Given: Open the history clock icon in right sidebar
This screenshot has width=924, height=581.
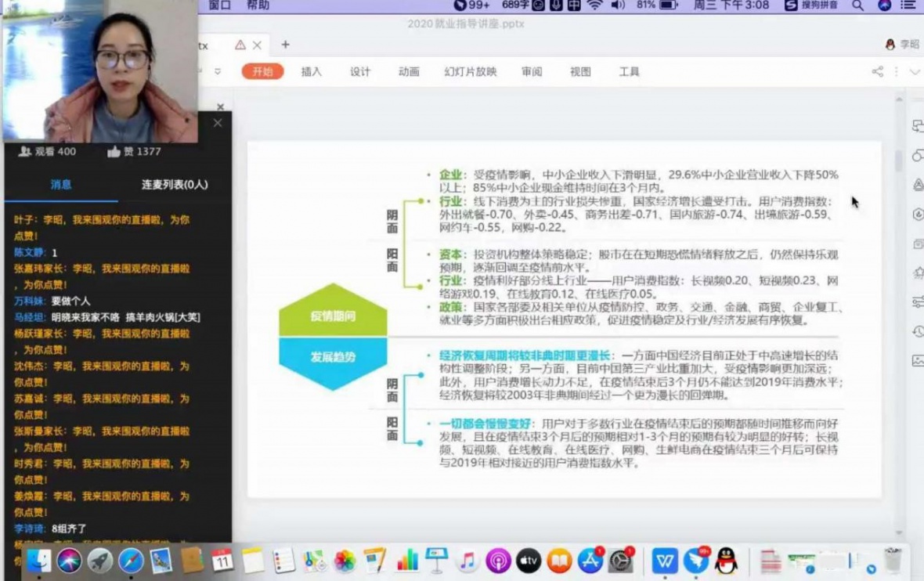Looking at the screenshot, I should (x=918, y=331).
